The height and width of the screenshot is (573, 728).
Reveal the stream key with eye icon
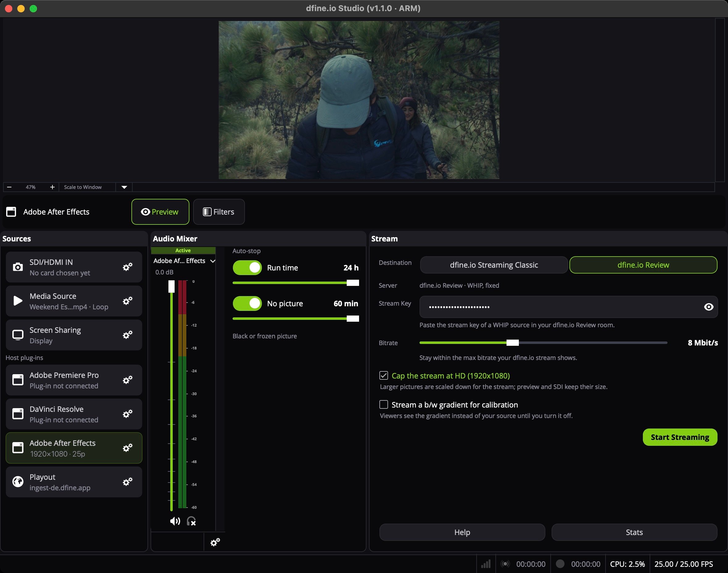709,307
